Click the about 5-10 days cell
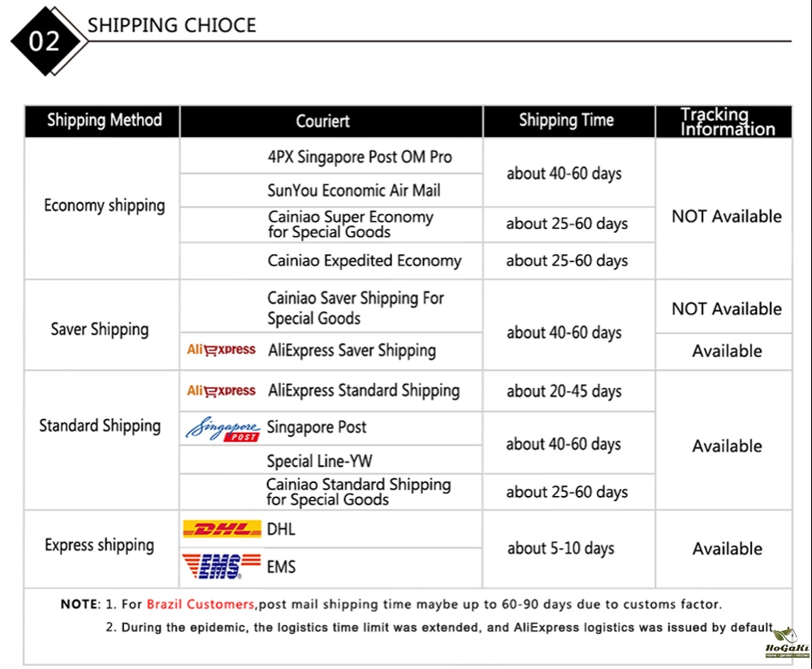 pos(561,548)
